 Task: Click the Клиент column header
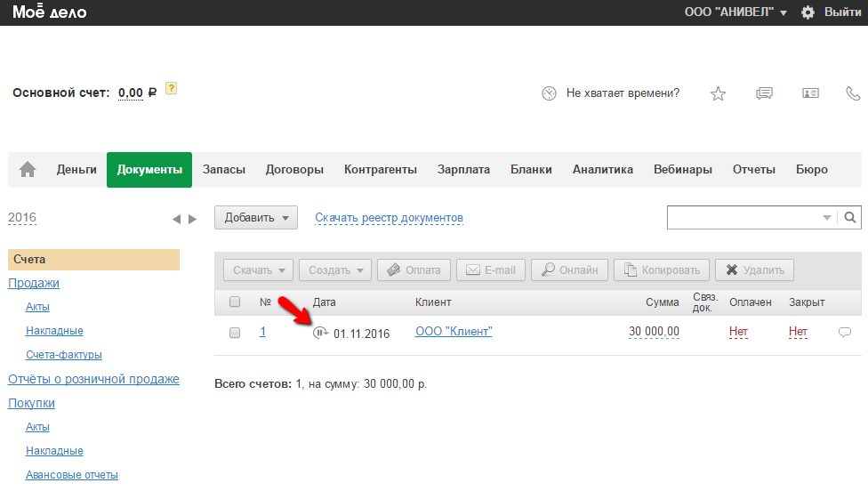point(433,302)
